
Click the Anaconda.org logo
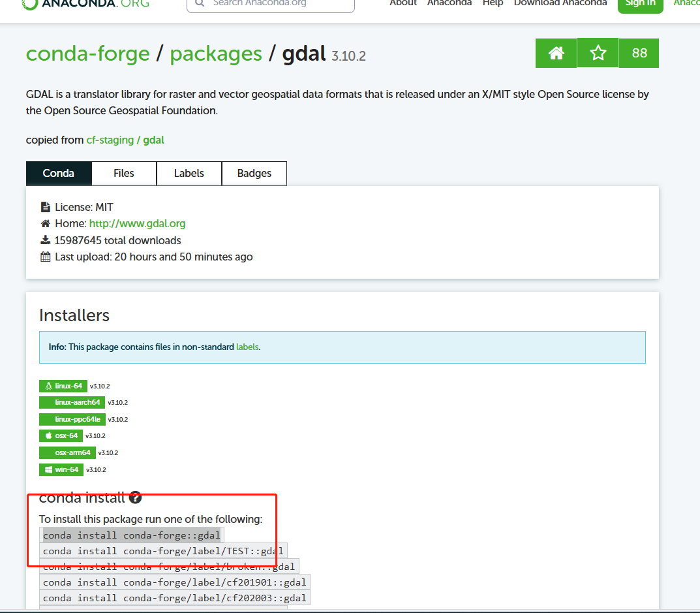85,3
